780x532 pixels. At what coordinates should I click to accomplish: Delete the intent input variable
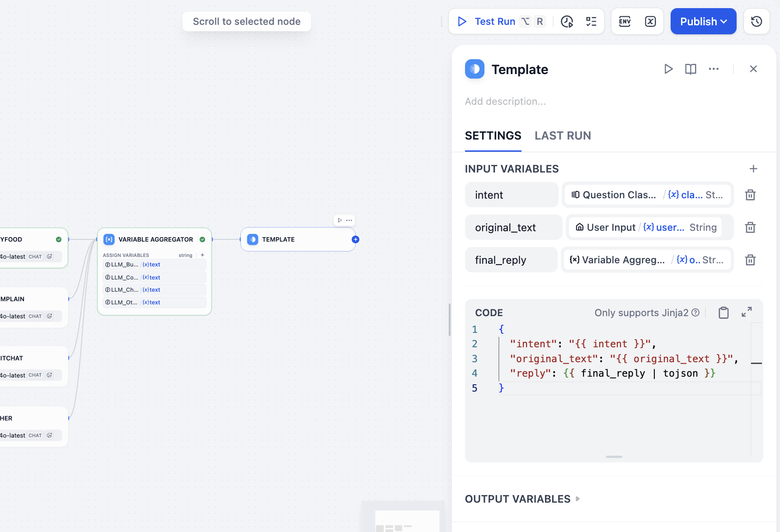(x=750, y=195)
